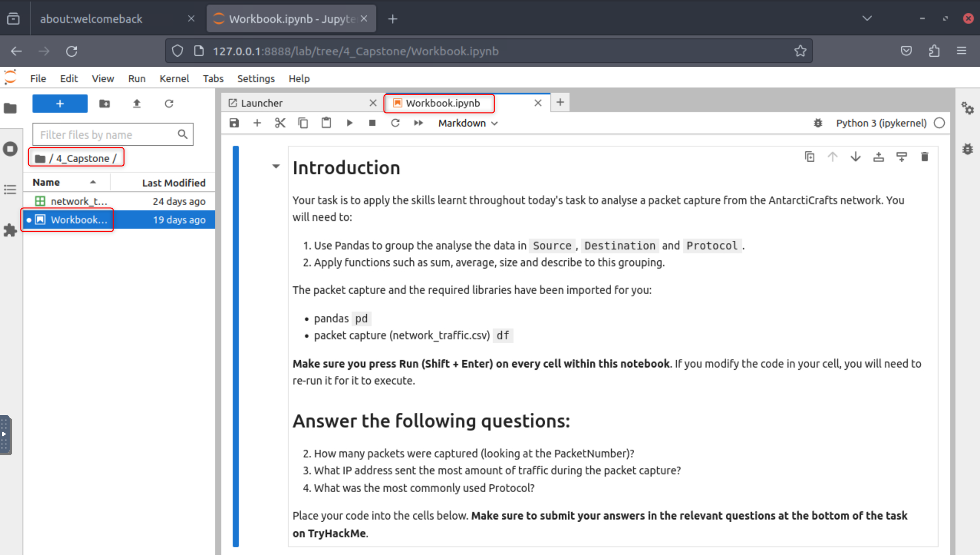Image resolution: width=980 pixels, height=555 pixels.
Task: Run the selected cell with play icon
Action: click(x=349, y=123)
